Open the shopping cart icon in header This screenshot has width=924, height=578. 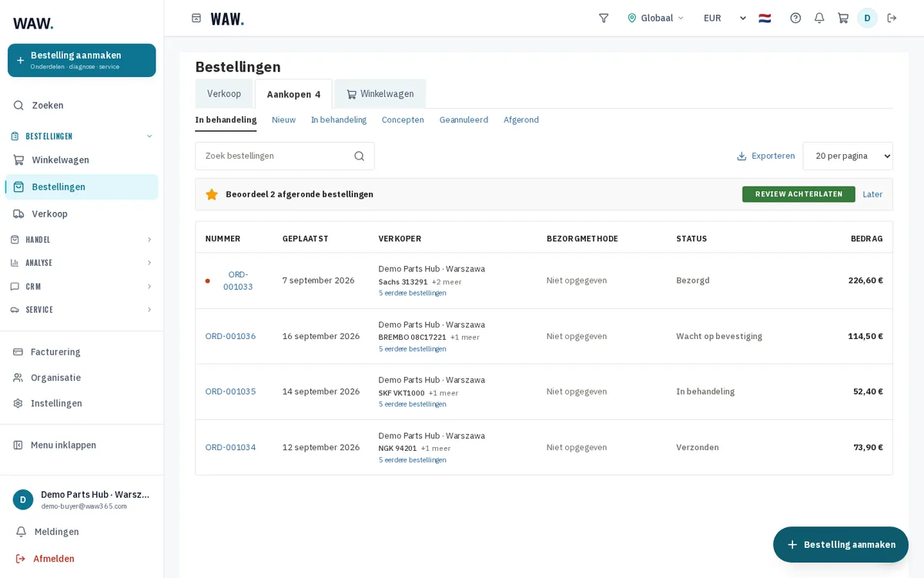point(843,18)
